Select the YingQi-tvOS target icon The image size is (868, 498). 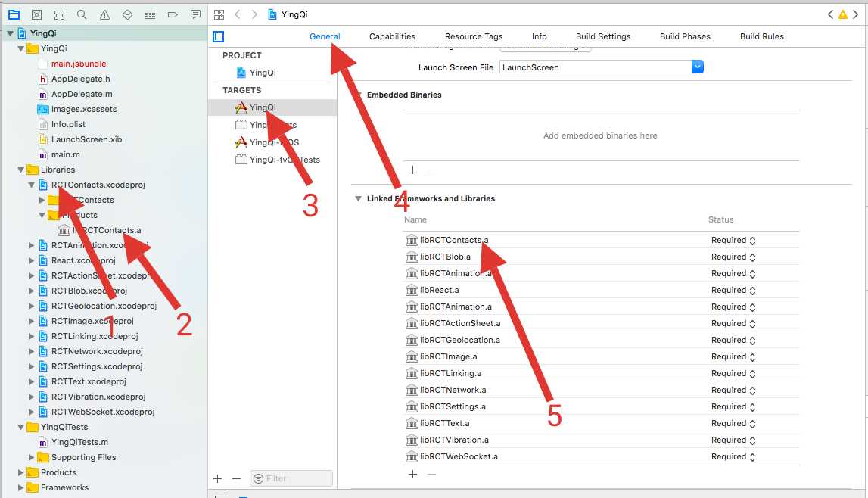click(241, 142)
